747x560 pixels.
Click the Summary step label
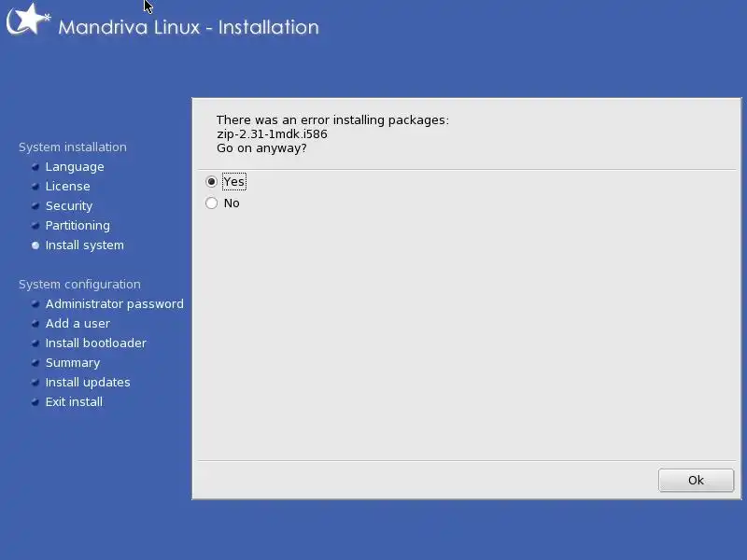73,363
